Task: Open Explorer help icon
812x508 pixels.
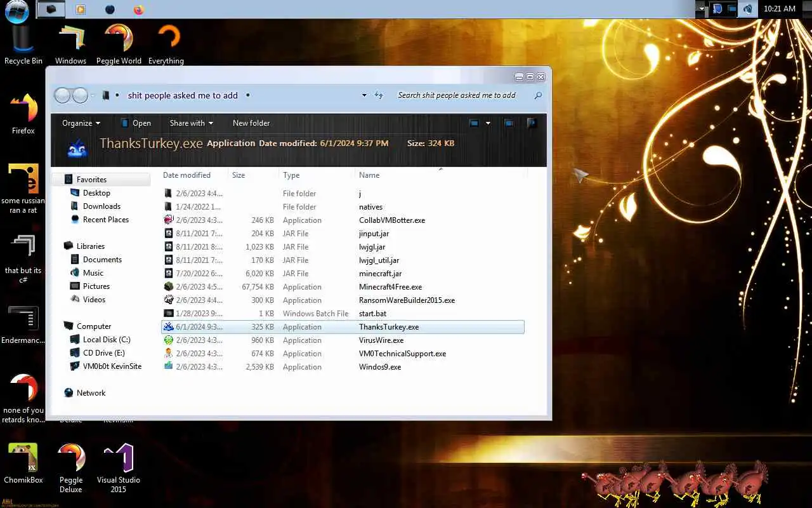Action: 532,123
